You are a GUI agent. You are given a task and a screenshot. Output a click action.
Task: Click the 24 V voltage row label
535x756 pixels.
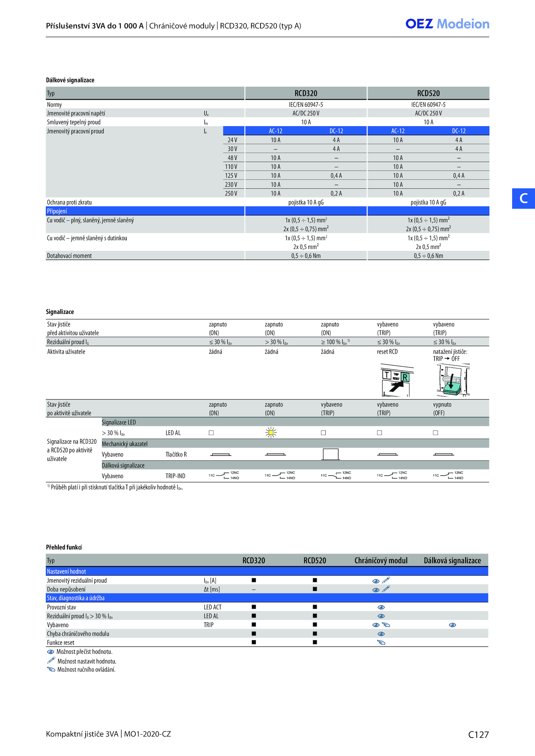pos(232,140)
